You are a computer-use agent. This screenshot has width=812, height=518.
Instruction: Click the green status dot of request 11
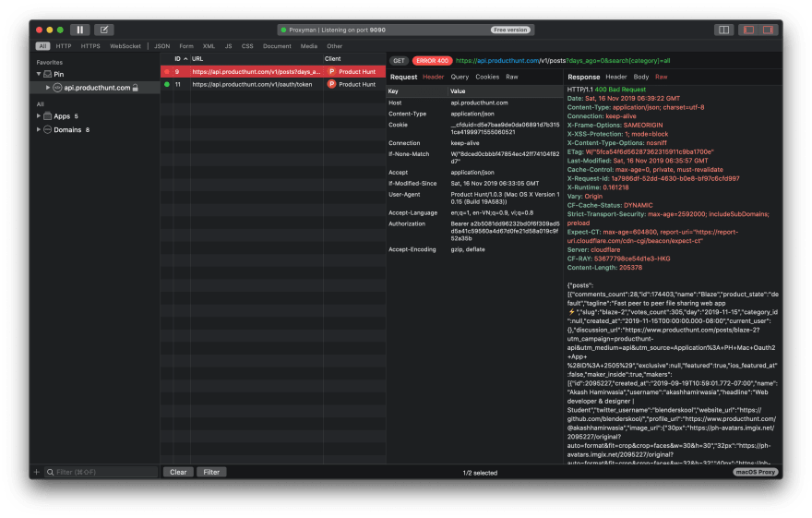coord(167,84)
